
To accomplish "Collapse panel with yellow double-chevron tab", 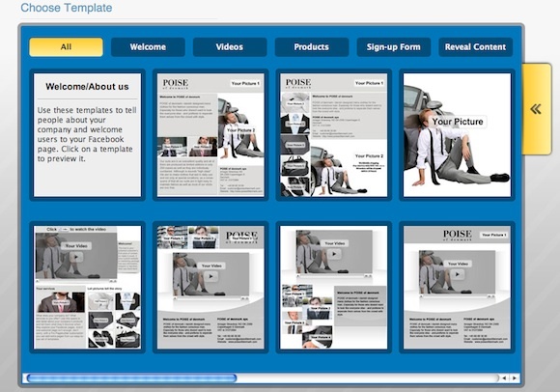I will (x=537, y=109).
